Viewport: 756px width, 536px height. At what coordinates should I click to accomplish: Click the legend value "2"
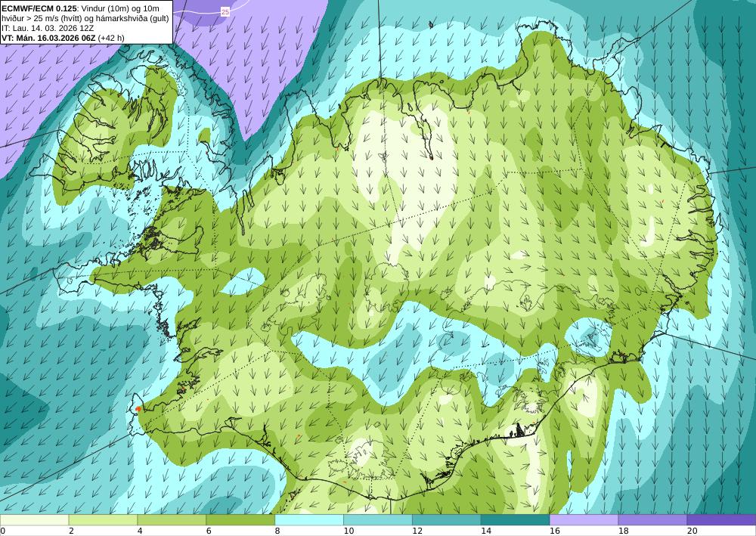click(71, 531)
